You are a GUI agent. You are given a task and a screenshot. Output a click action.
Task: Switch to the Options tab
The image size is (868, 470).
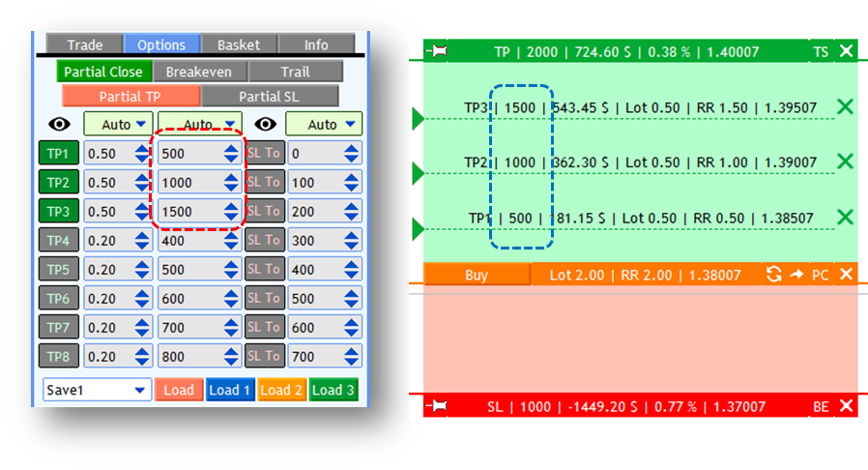tap(161, 44)
